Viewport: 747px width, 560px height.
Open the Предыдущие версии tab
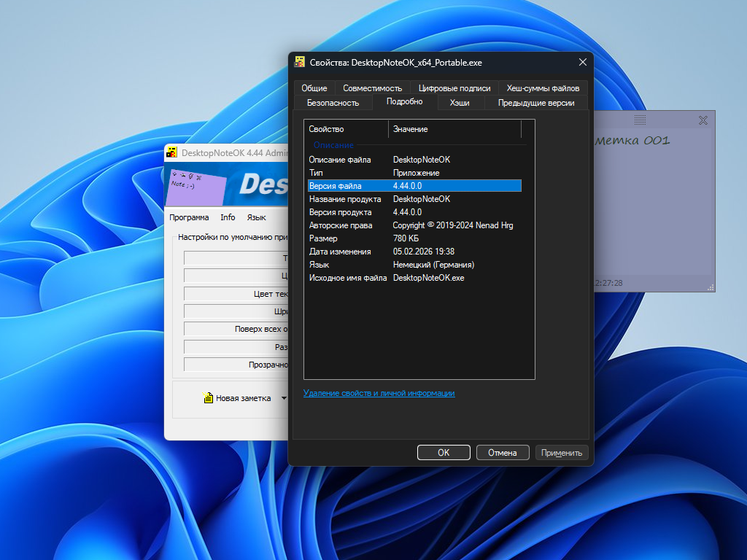click(536, 103)
